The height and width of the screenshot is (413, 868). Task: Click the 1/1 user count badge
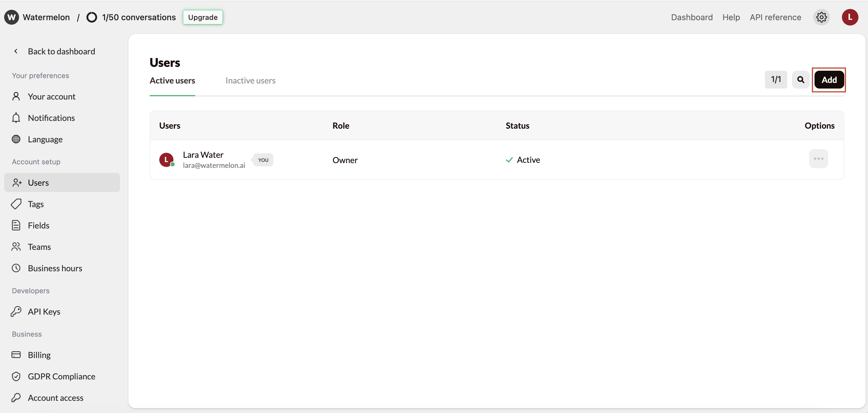click(776, 80)
